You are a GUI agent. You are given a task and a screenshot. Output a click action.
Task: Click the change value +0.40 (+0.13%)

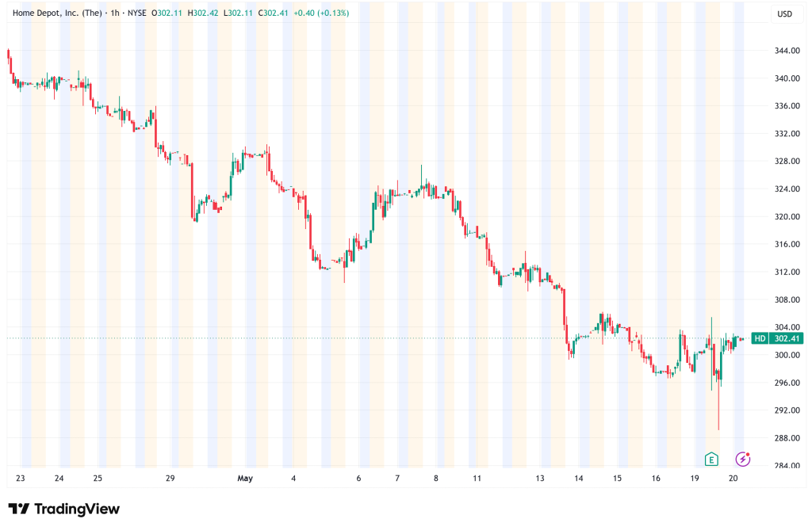[321, 13]
